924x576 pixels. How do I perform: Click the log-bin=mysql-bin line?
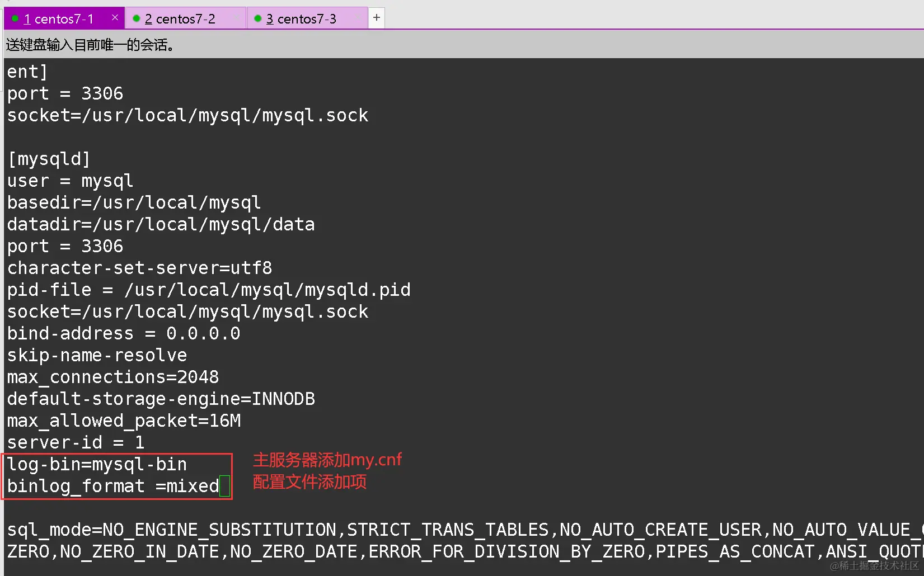[x=97, y=464]
